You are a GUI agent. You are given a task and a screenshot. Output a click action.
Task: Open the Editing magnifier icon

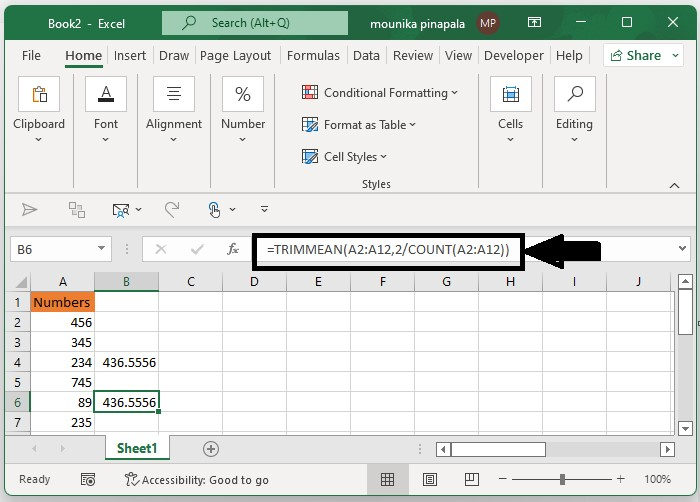(575, 94)
